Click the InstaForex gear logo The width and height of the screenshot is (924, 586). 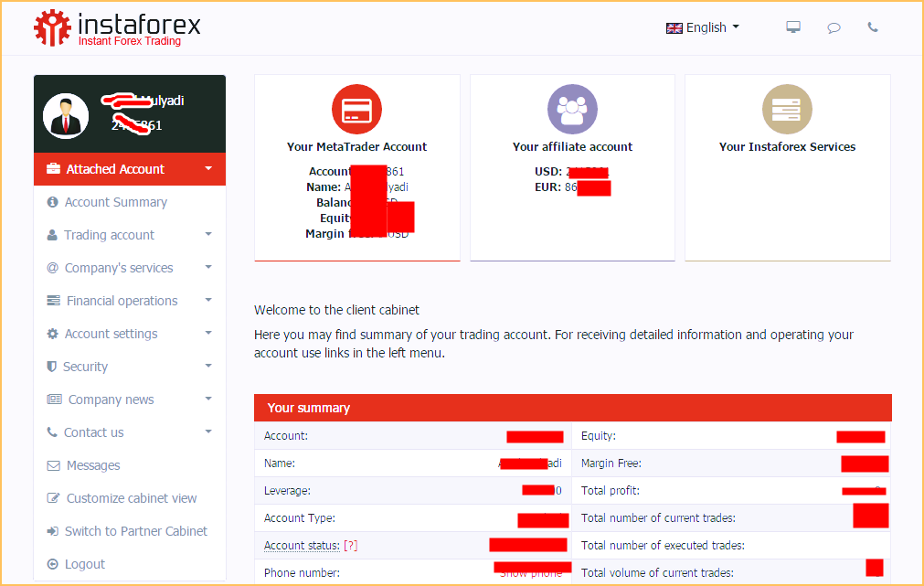coord(52,27)
